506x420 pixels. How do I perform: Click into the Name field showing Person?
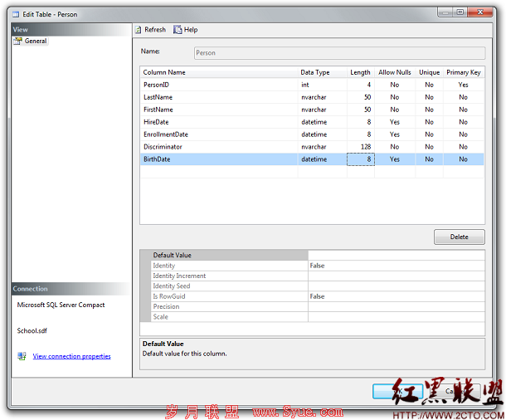point(339,53)
